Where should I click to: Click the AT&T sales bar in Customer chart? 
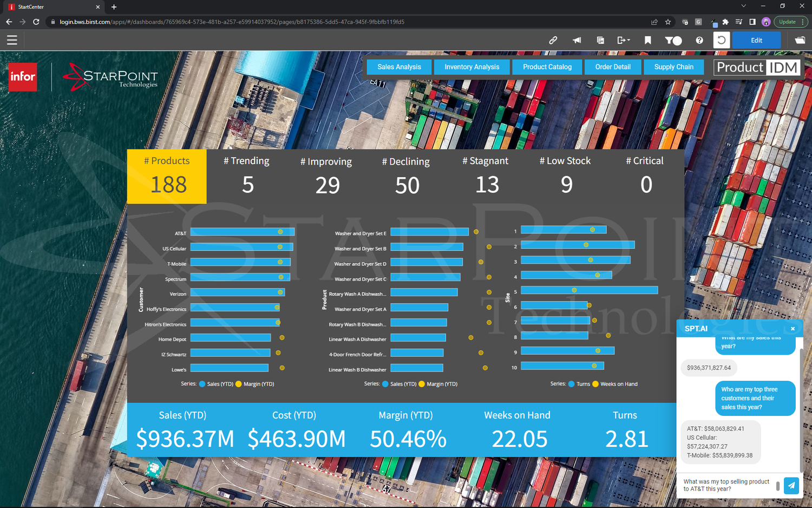pyautogui.click(x=243, y=232)
